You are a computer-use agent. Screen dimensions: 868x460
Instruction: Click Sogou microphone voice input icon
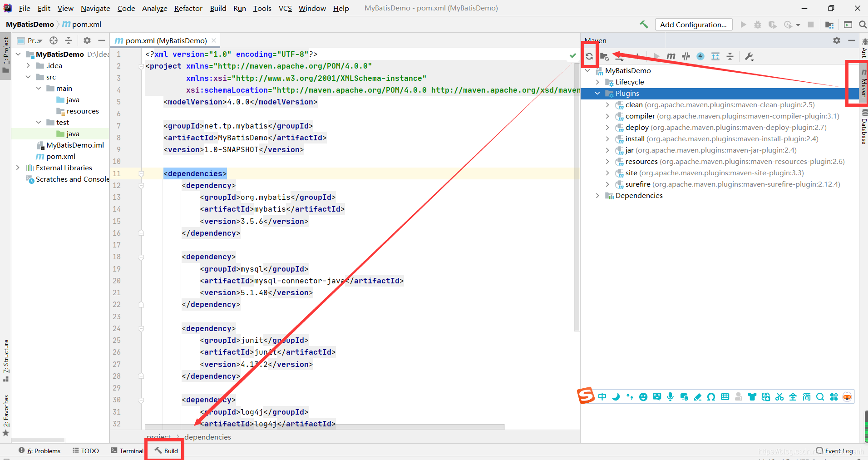click(x=671, y=397)
